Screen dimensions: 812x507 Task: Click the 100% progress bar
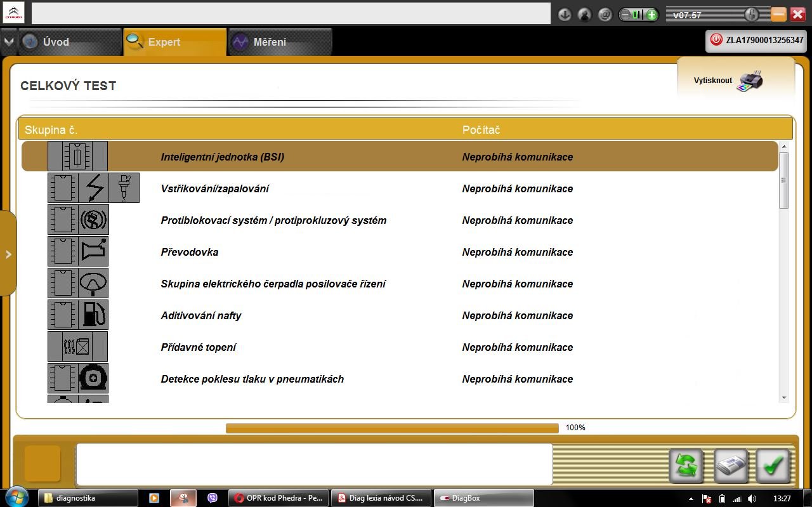click(392, 428)
